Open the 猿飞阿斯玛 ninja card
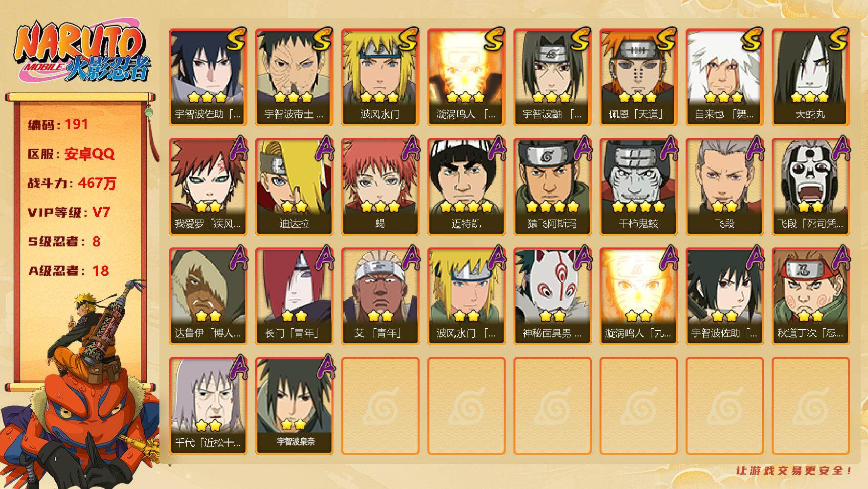This screenshot has height=489, width=868. [552, 187]
